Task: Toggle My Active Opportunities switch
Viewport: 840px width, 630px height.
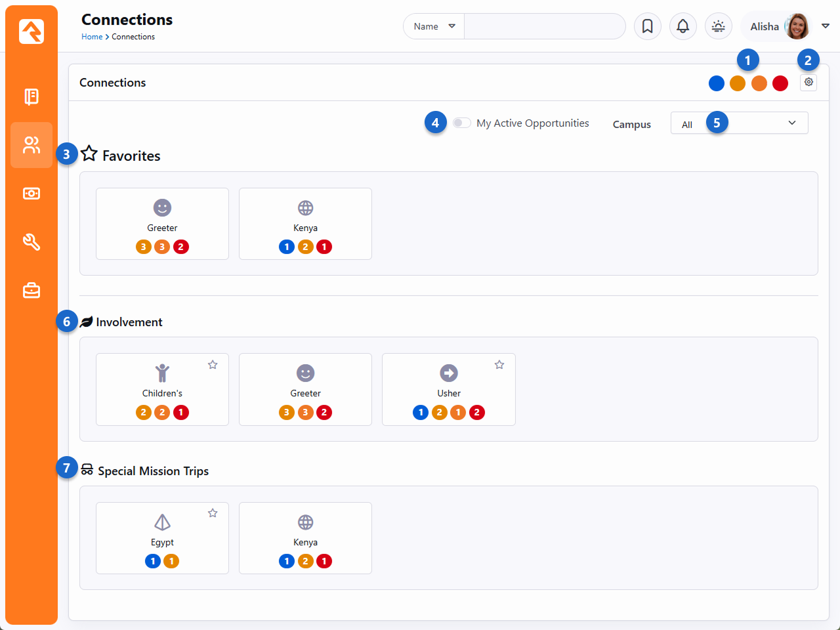Action: pos(461,123)
